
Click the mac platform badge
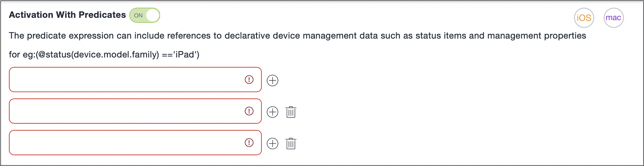[x=613, y=18]
